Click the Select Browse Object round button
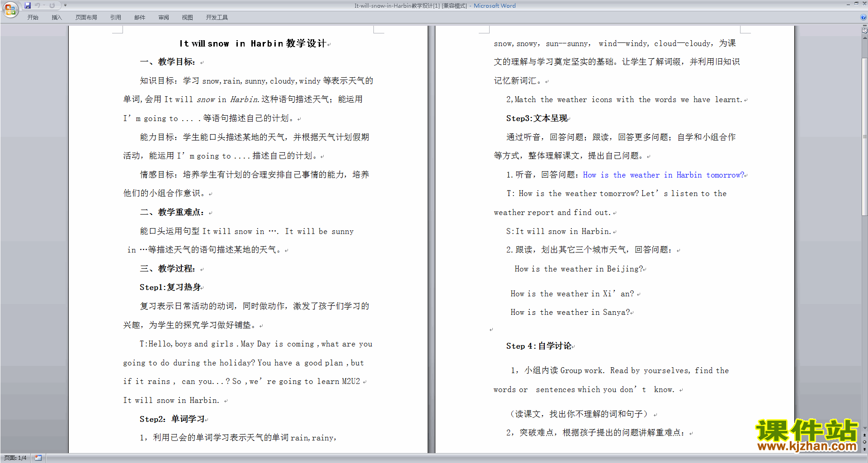This screenshot has width=868, height=463. point(864,442)
